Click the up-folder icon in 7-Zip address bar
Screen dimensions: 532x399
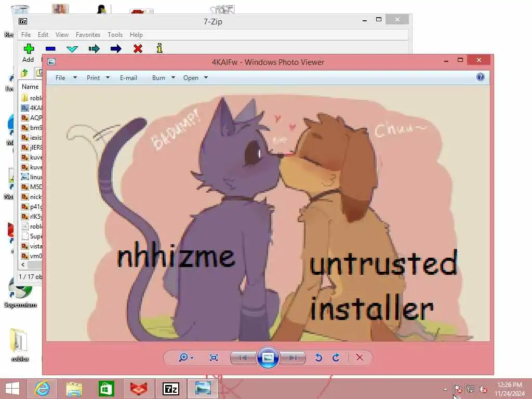click(24, 73)
